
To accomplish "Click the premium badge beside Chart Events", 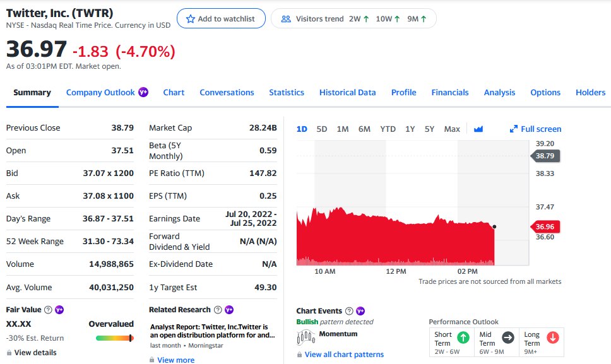I will (360, 311).
